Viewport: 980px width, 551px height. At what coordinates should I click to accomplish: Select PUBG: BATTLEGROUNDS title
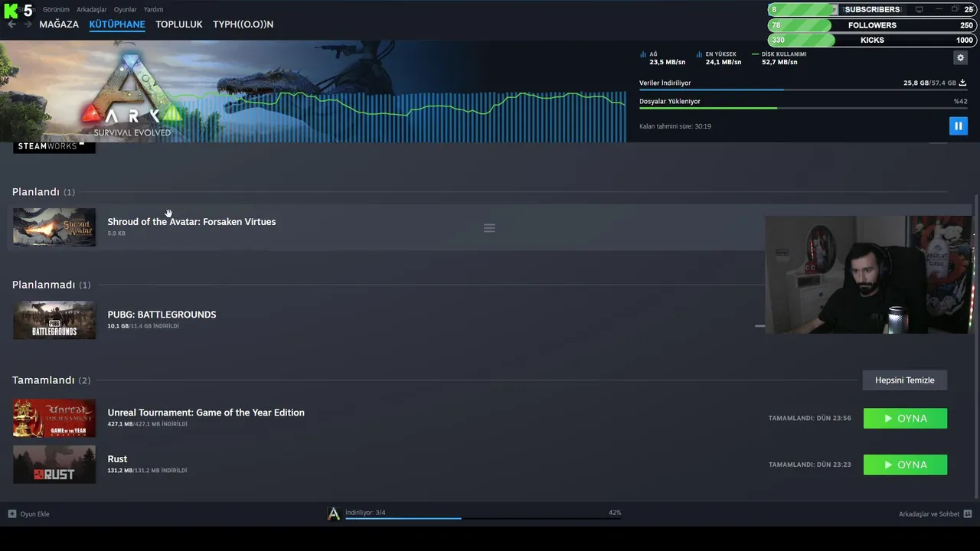(162, 315)
